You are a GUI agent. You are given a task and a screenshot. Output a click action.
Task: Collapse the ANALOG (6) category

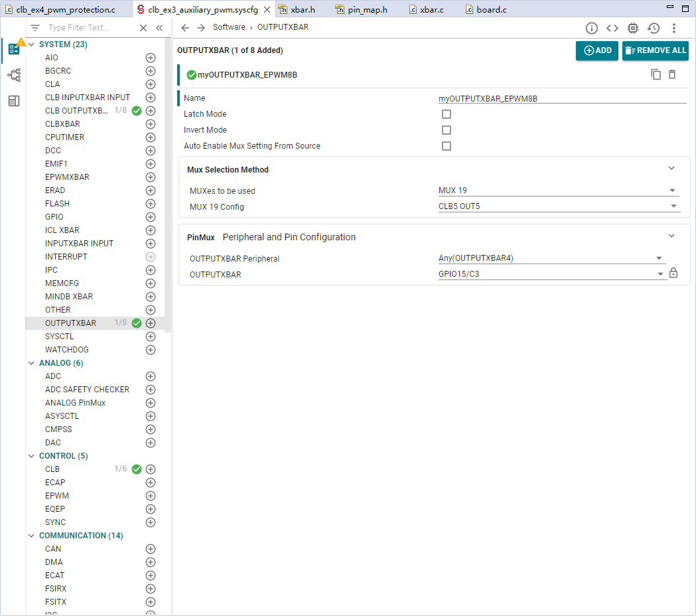[31, 363]
